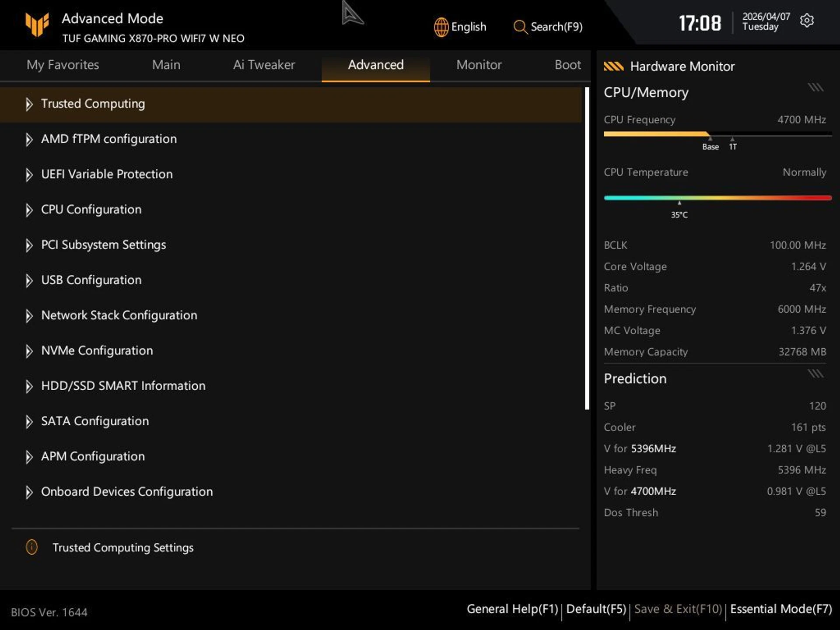Click the stripes icon beside CPU/Memory heading
This screenshot has width=840, height=630.
(x=815, y=87)
